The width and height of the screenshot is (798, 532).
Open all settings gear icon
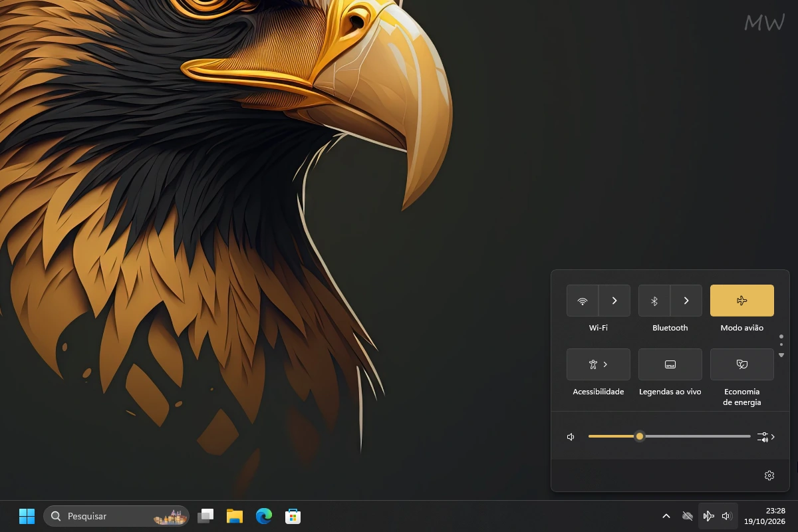(769, 475)
